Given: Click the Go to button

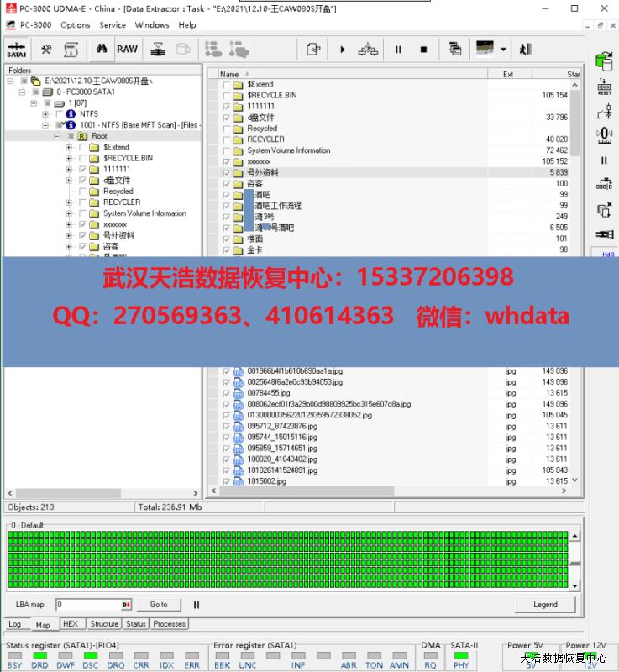Looking at the screenshot, I should pyautogui.click(x=159, y=604).
